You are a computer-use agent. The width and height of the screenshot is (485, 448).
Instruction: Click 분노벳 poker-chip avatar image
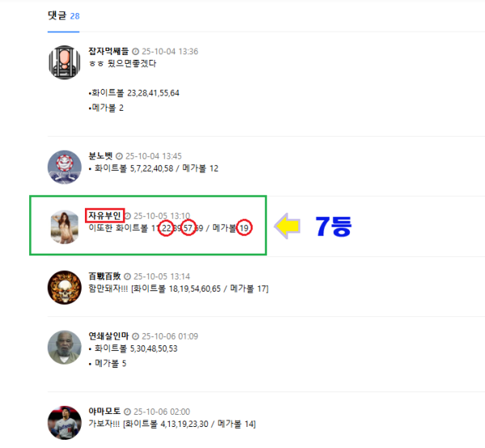(65, 167)
